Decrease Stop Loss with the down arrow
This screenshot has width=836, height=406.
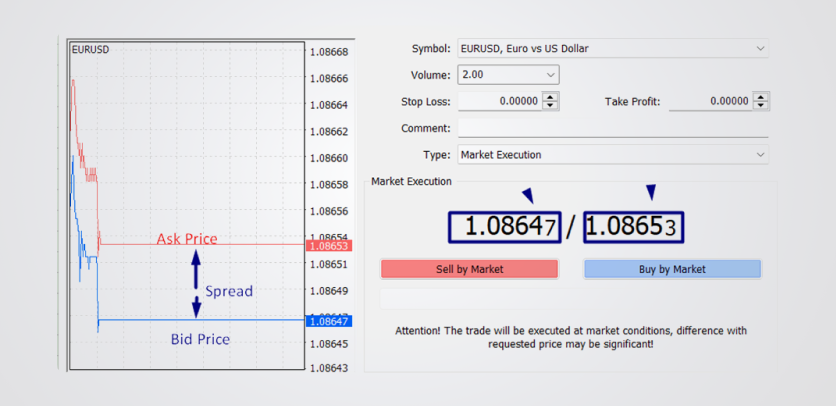[x=551, y=106]
